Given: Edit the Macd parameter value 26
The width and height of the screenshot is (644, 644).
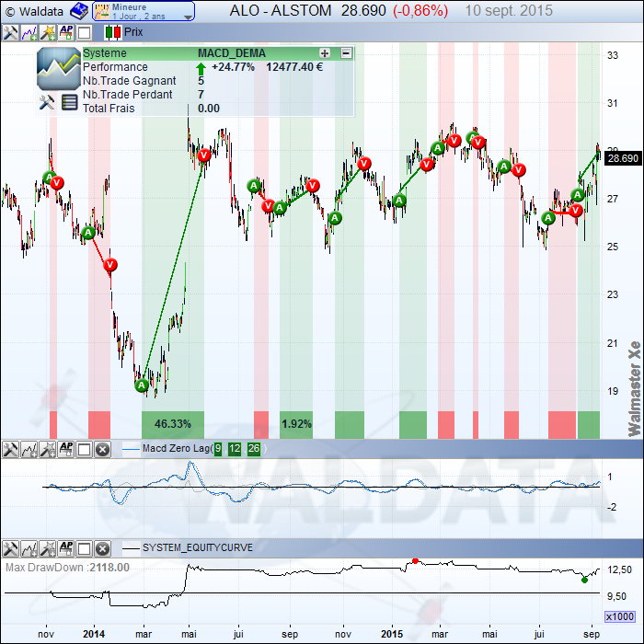Looking at the screenshot, I should click(x=254, y=449).
